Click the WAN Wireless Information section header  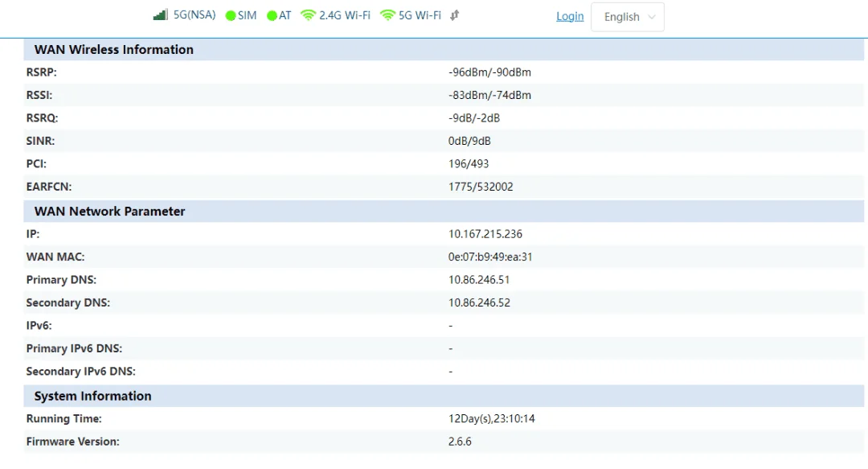click(x=444, y=49)
